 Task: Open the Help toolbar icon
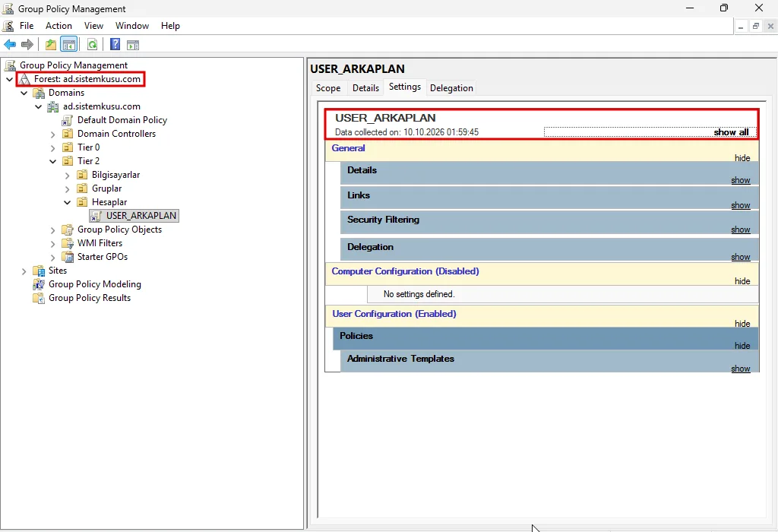[x=115, y=45]
